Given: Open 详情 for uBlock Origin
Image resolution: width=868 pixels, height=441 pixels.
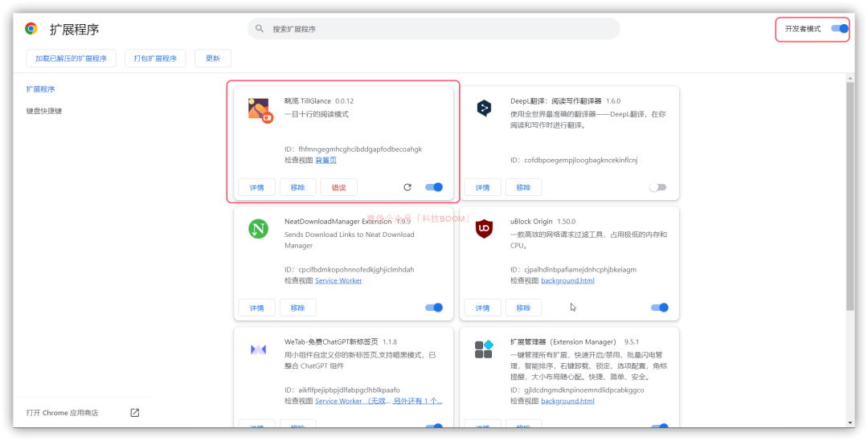Looking at the screenshot, I should point(483,308).
